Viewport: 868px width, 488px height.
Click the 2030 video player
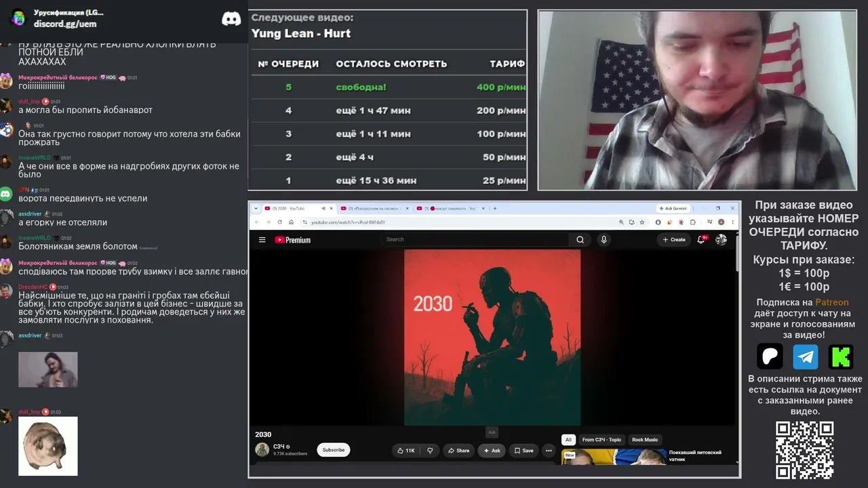[492, 338]
